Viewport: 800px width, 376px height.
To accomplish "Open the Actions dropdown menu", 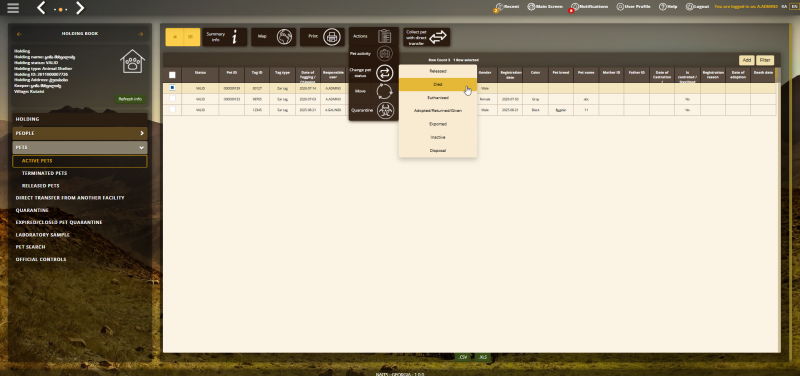I will click(373, 36).
